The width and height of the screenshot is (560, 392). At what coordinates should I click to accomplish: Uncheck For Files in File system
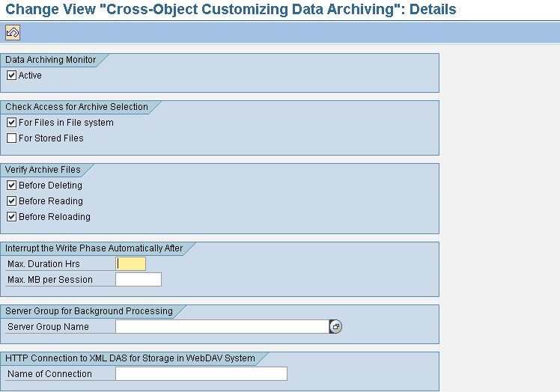tap(11, 123)
